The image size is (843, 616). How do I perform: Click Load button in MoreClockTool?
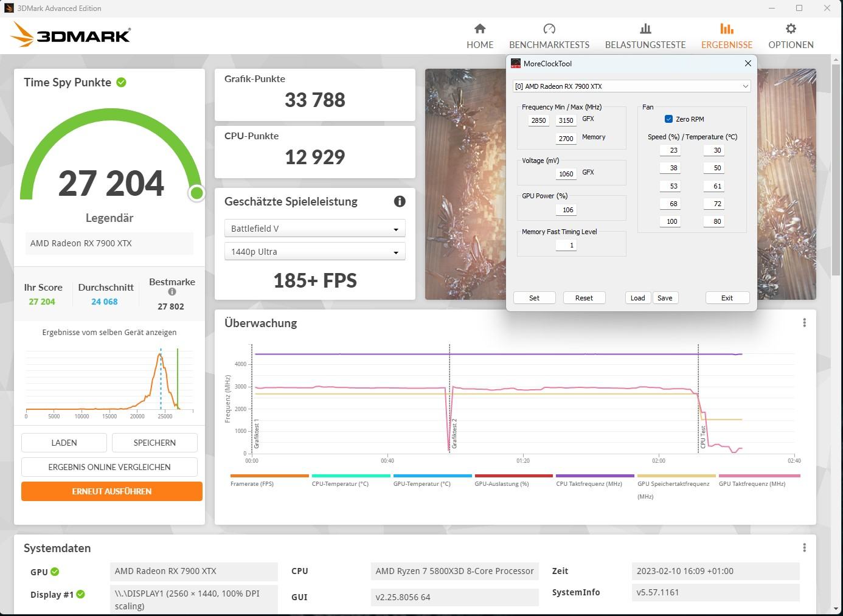click(x=637, y=298)
